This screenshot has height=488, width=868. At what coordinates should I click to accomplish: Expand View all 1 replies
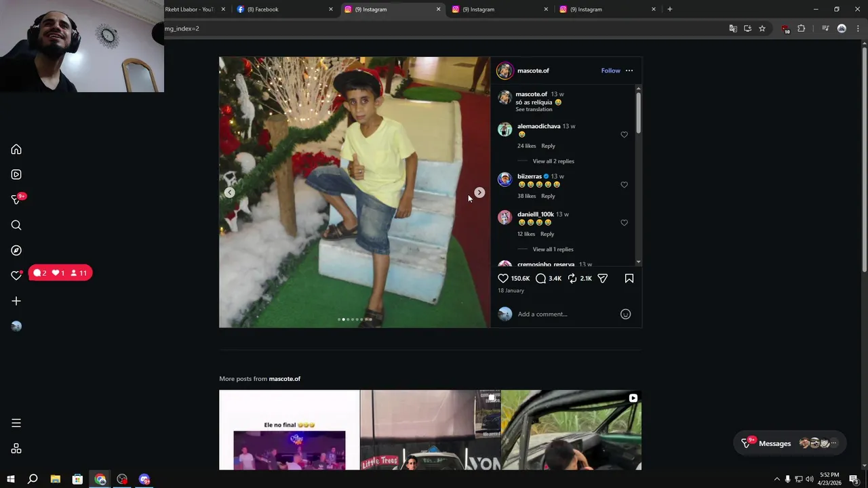[553, 249]
